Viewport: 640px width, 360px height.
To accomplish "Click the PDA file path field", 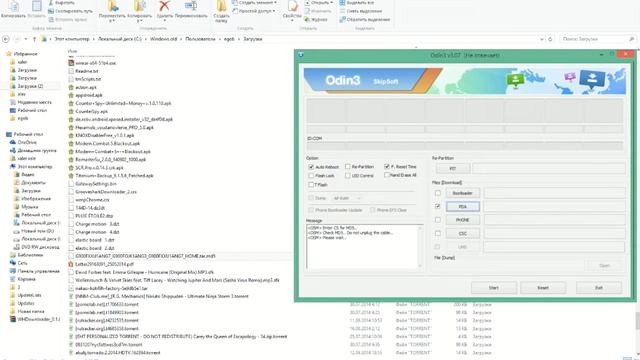I will point(554,207).
